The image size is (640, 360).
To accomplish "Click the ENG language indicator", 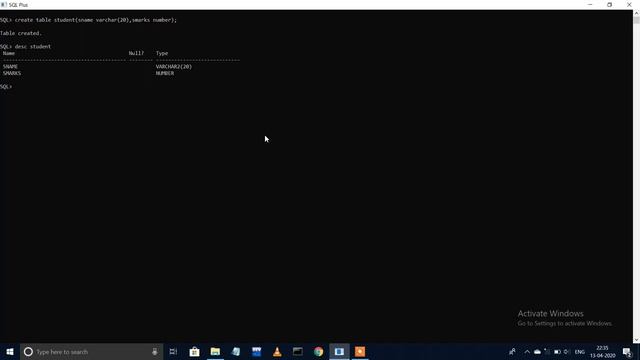I will tap(580, 352).
